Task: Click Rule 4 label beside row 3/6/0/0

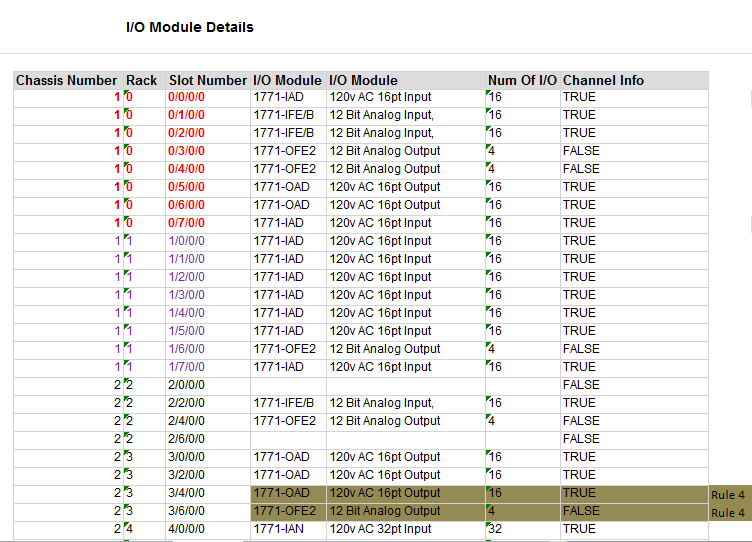Action: 728,513
